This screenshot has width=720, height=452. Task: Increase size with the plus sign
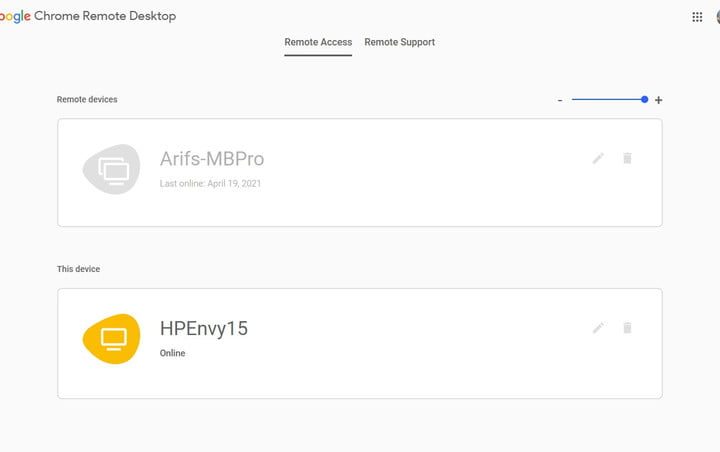tap(658, 100)
